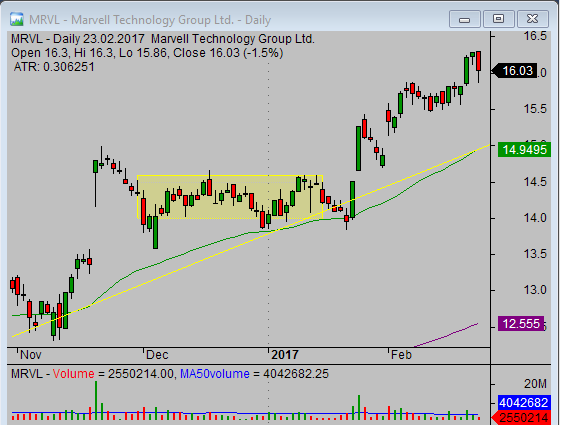The height and width of the screenshot is (425, 561).
Task: Click the 15.5 price axis label
Action: (x=535, y=109)
